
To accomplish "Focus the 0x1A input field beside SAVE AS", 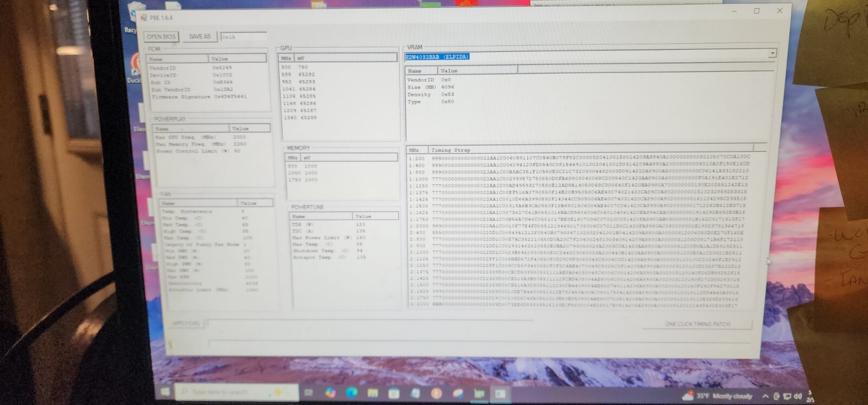I will (x=244, y=37).
